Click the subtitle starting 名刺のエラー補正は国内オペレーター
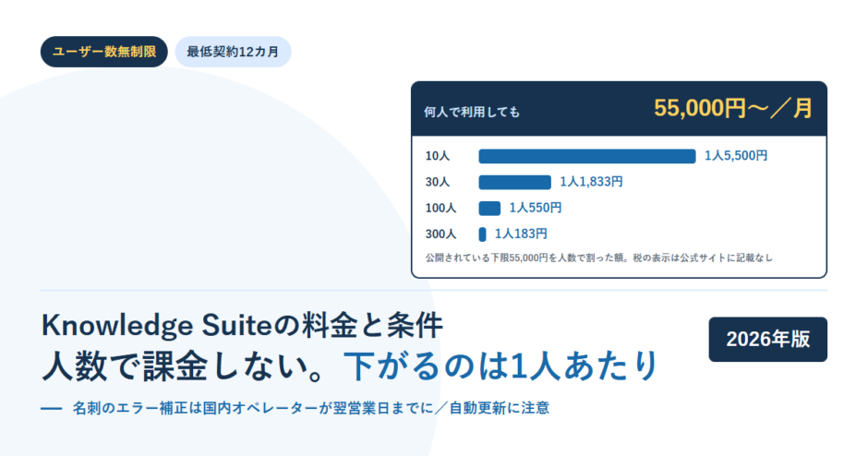 (x=311, y=408)
